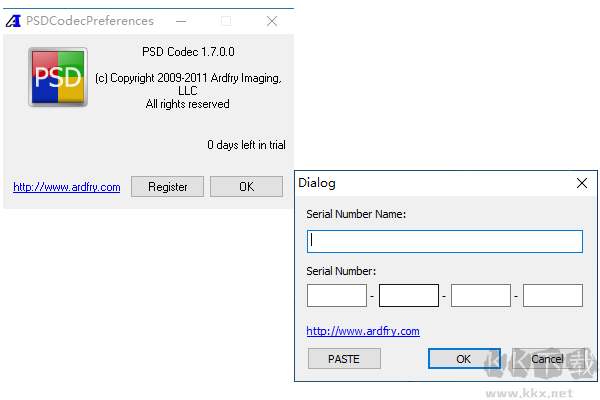Focus the fourth Serial Number segment box
600x400 pixels.
(553, 295)
